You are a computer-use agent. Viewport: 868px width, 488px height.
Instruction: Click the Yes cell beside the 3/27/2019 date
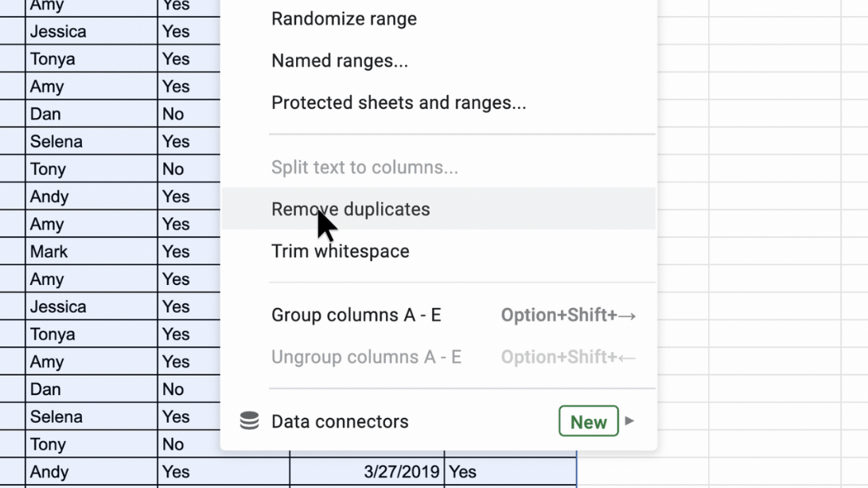coord(510,471)
